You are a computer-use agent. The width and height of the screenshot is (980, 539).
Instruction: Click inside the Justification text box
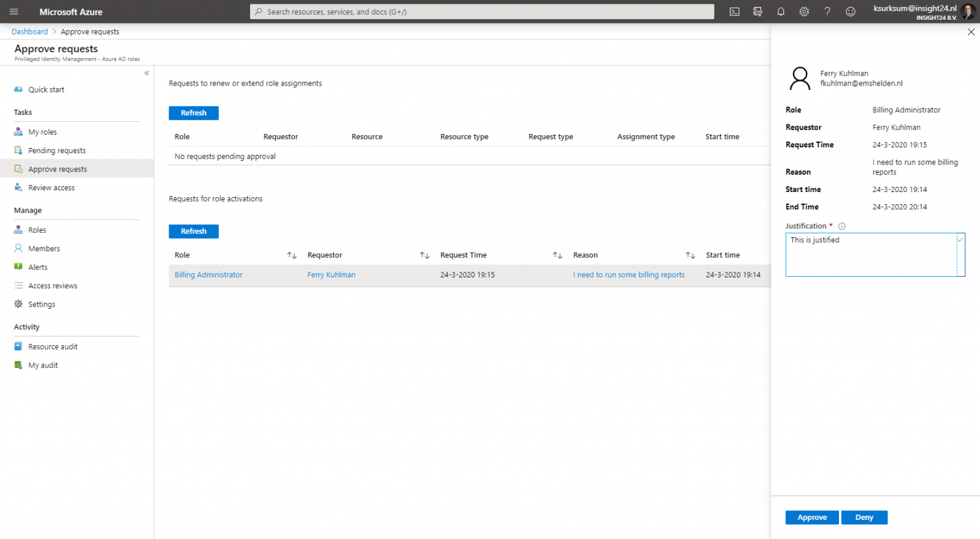click(875, 255)
